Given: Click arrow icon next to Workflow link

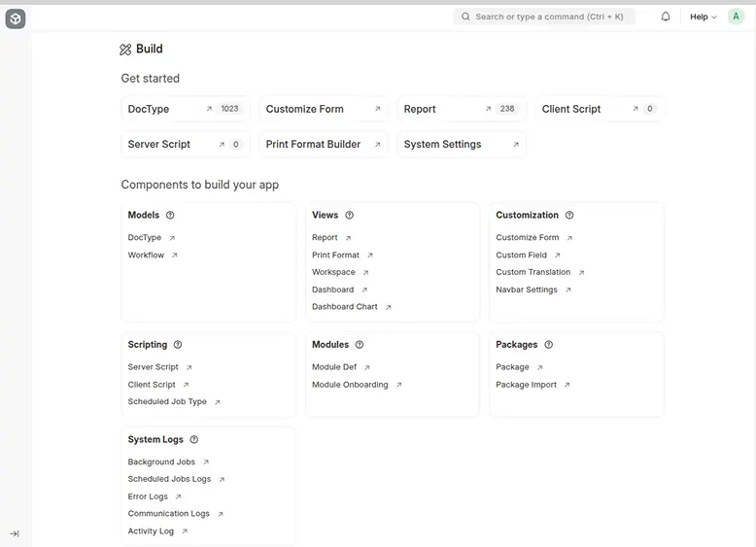Looking at the screenshot, I should click(x=175, y=256).
